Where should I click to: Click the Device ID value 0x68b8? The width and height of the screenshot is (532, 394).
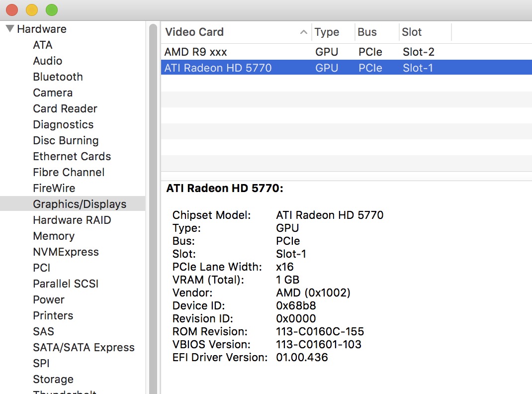tap(296, 305)
